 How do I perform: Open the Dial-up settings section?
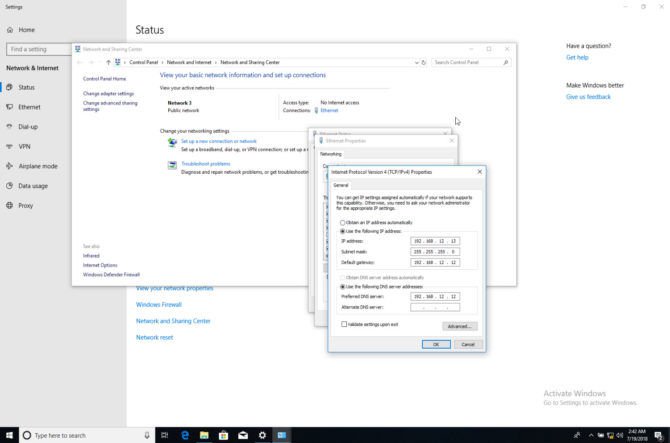pyautogui.click(x=28, y=127)
